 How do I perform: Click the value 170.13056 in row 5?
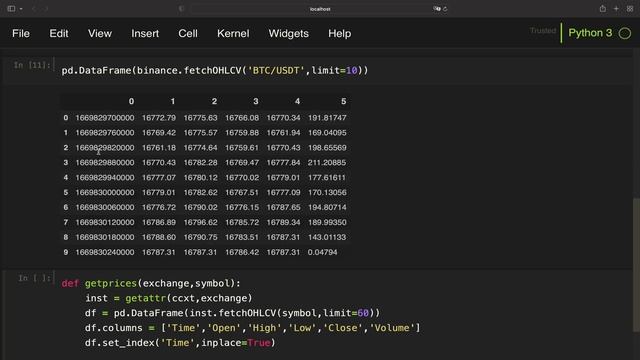tap(327, 192)
